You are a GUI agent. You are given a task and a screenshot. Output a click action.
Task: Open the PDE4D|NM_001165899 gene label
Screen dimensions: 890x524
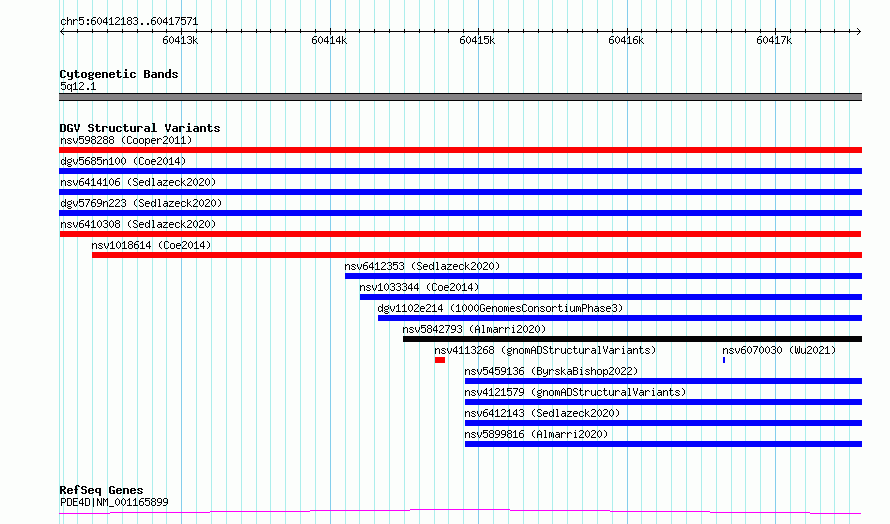pos(114,502)
